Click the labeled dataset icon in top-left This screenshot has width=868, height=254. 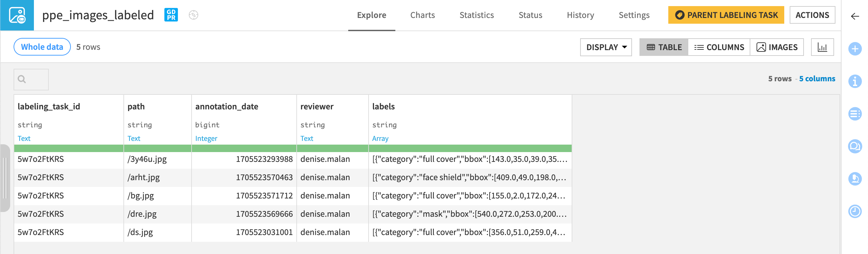pyautogui.click(x=17, y=15)
